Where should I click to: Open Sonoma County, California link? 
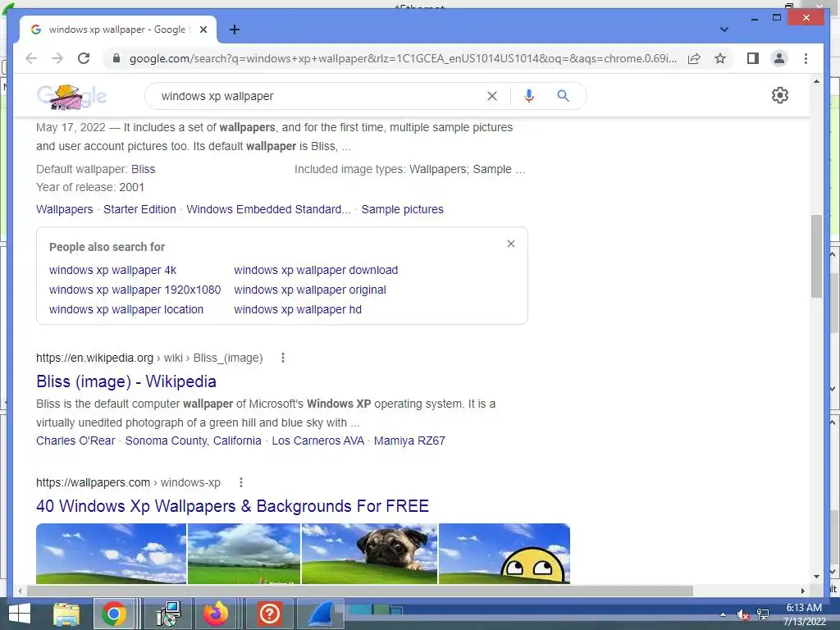[x=193, y=441]
